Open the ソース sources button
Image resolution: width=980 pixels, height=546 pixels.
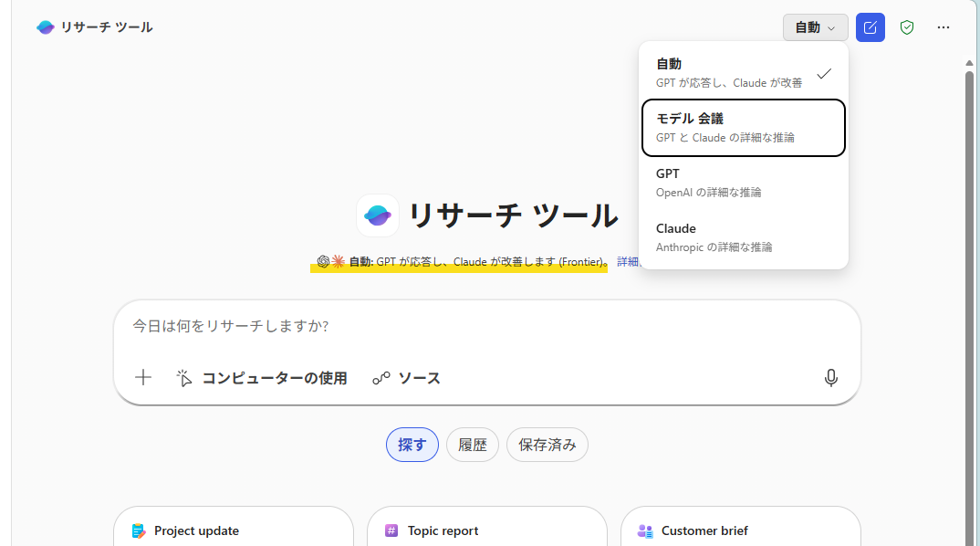pyautogui.click(x=407, y=378)
